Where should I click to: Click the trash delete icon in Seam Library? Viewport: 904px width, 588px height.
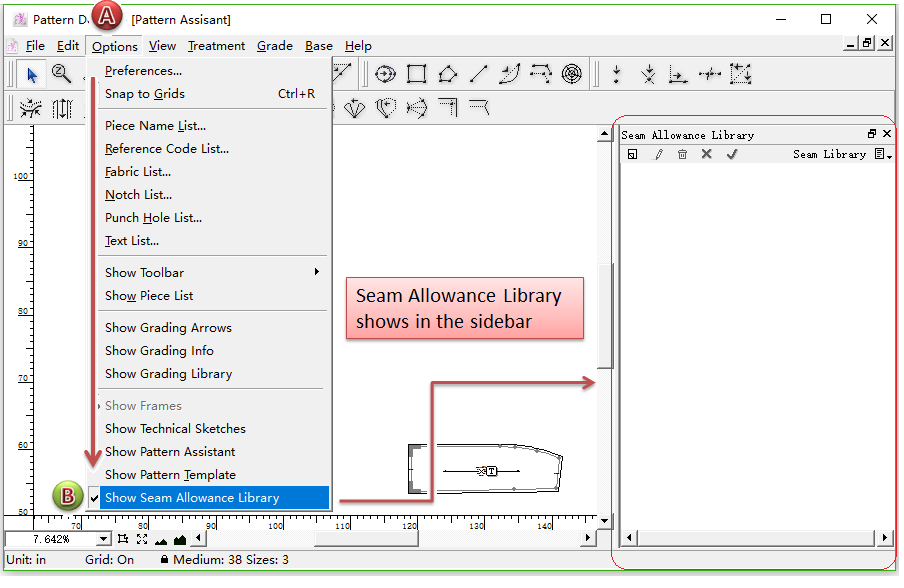(x=682, y=155)
